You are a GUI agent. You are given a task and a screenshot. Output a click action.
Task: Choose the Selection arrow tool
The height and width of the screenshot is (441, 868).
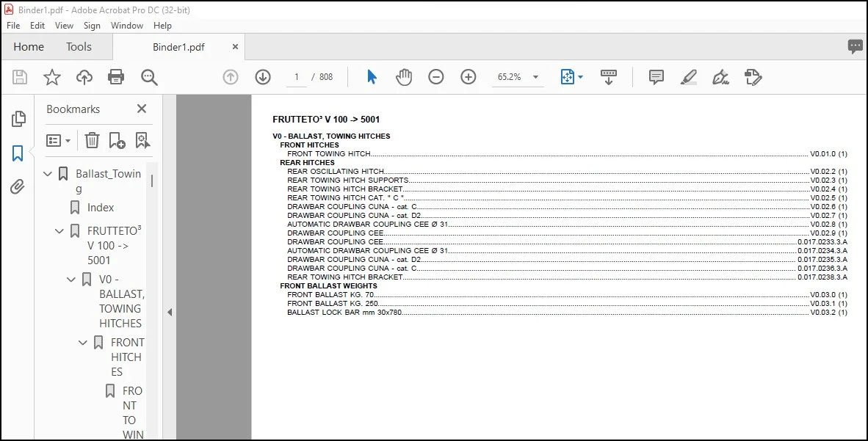click(372, 77)
